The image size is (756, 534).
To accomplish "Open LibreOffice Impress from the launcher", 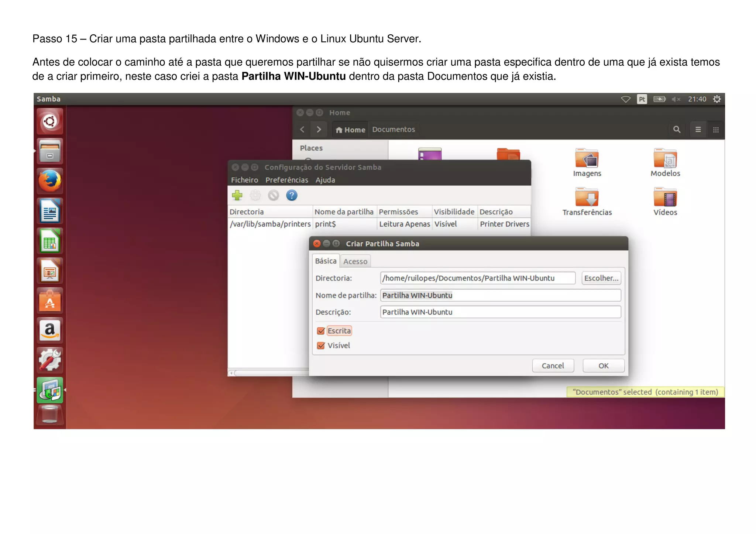I will (50, 271).
